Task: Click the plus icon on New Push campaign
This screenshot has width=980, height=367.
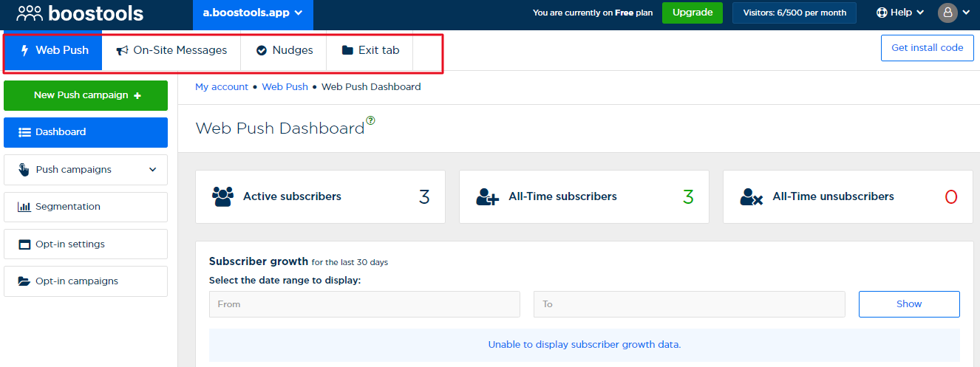Action: click(137, 95)
